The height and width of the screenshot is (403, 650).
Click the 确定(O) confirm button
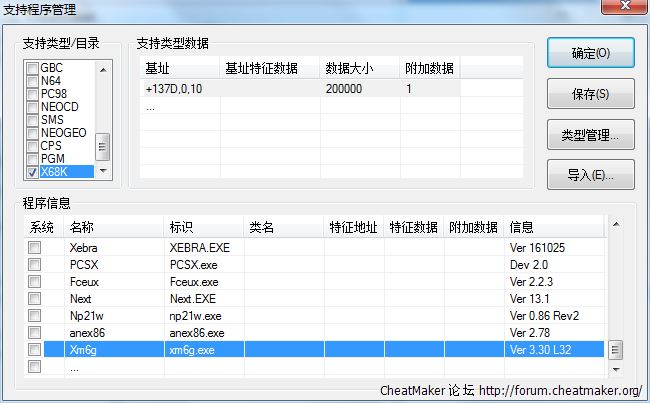point(590,53)
